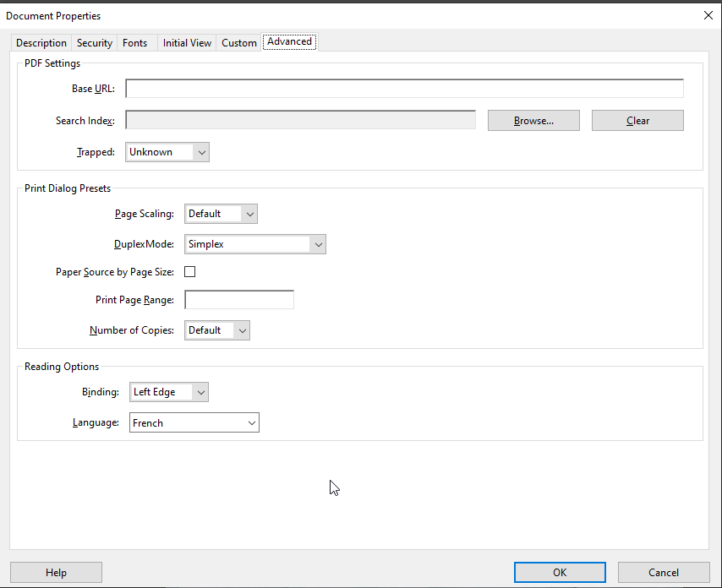This screenshot has height=588, width=722.
Task: Open the Page Scaling dropdown
Action: 222,214
